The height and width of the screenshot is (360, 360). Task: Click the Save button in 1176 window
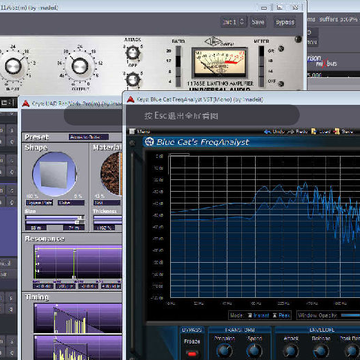[258, 22]
